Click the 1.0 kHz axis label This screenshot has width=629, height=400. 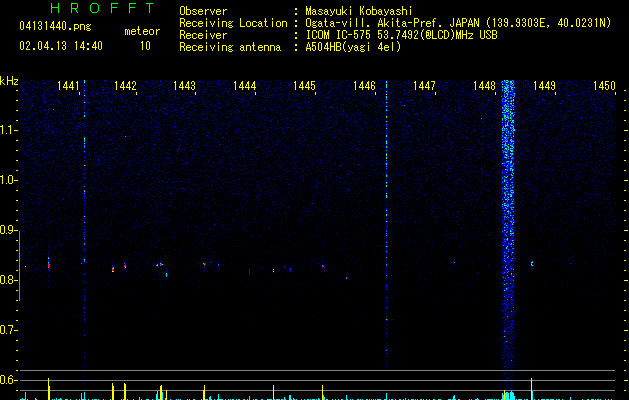click(8, 180)
